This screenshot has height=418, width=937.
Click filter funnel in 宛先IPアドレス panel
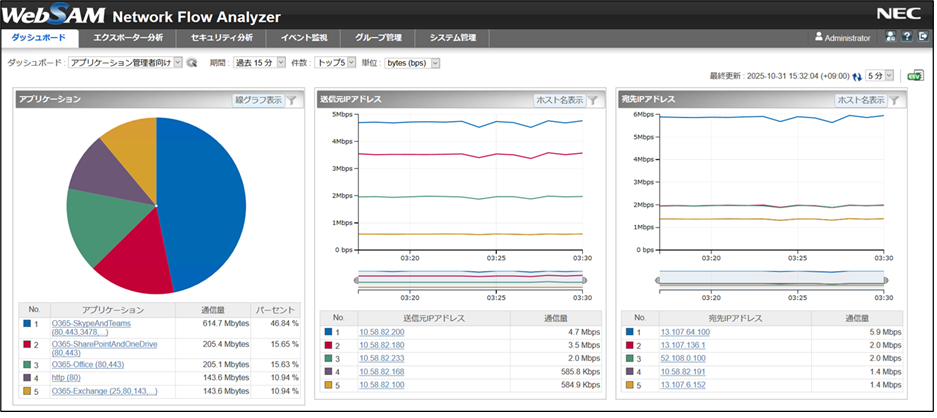(894, 100)
